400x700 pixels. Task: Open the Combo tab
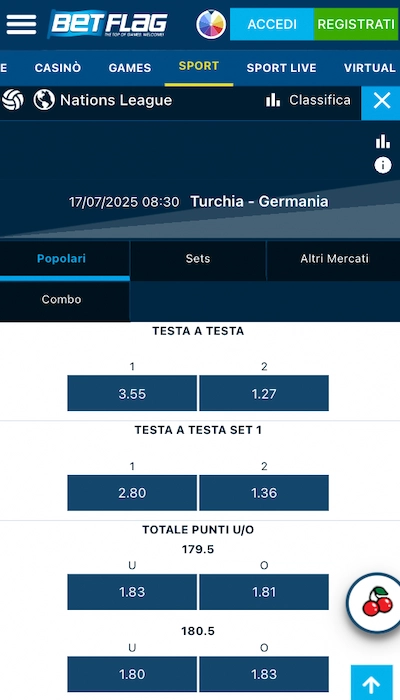[x=62, y=299]
